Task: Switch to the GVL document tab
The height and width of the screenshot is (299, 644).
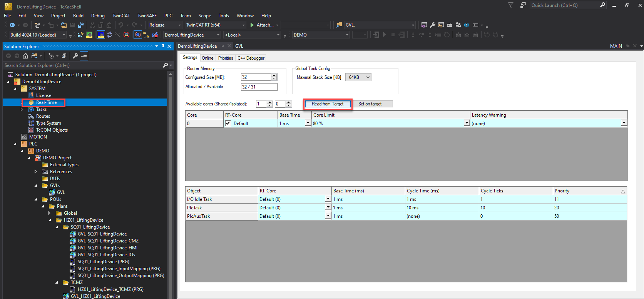Action: tap(239, 46)
